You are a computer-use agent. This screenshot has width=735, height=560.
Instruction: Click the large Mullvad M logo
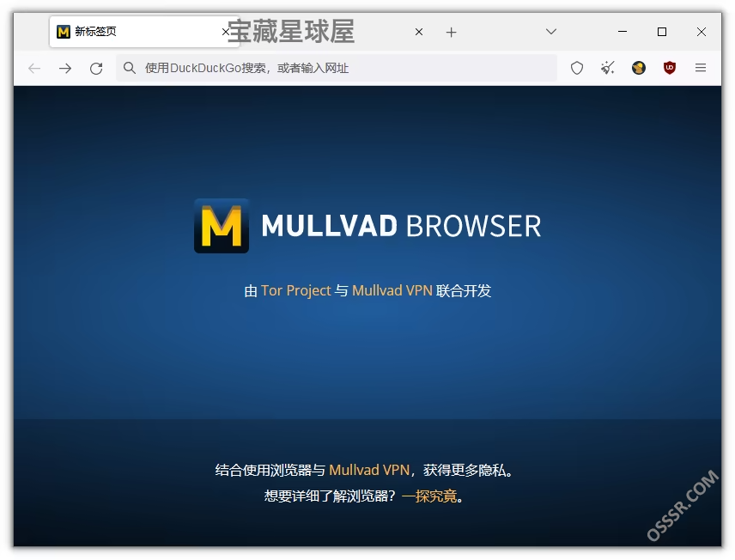tap(222, 226)
